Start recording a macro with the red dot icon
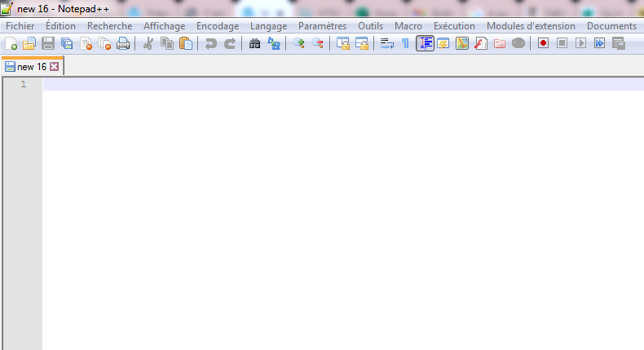 (544, 43)
